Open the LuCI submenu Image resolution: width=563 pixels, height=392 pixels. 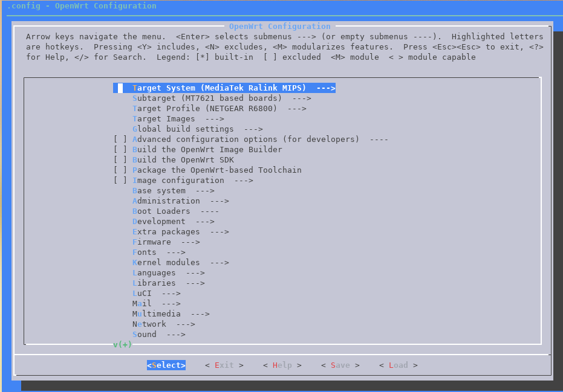tap(156, 294)
